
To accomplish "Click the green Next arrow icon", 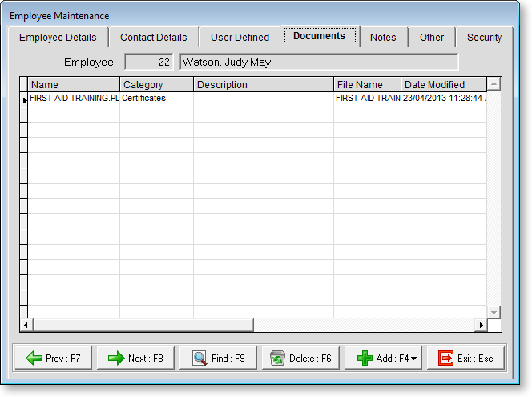I will pyautogui.click(x=116, y=359).
